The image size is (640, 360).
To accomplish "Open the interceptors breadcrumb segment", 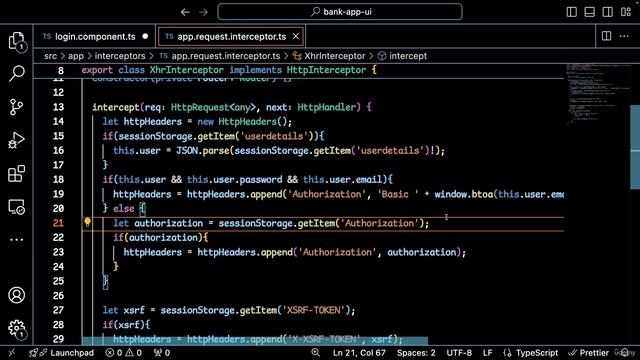I will (x=120, y=56).
